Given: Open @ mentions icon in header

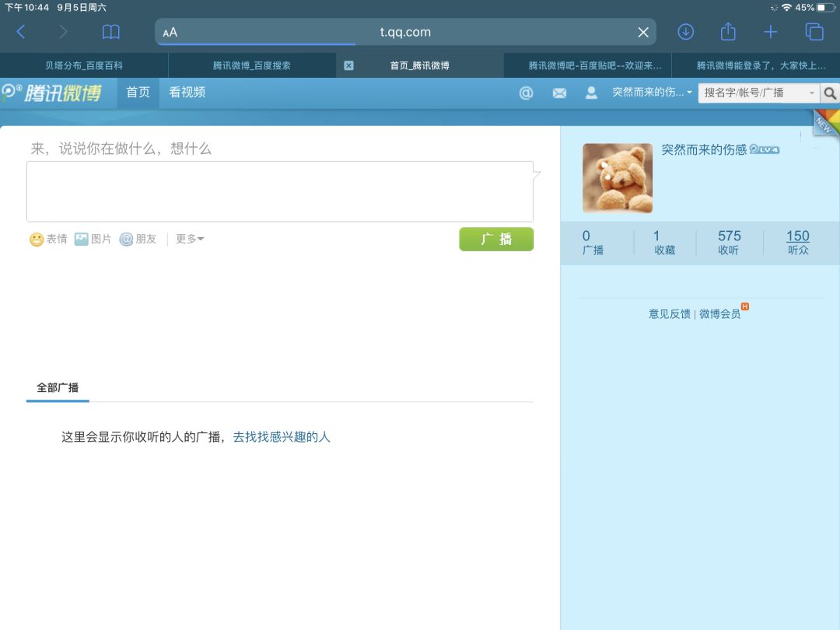Looking at the screenshot, I should coord(526,93).
